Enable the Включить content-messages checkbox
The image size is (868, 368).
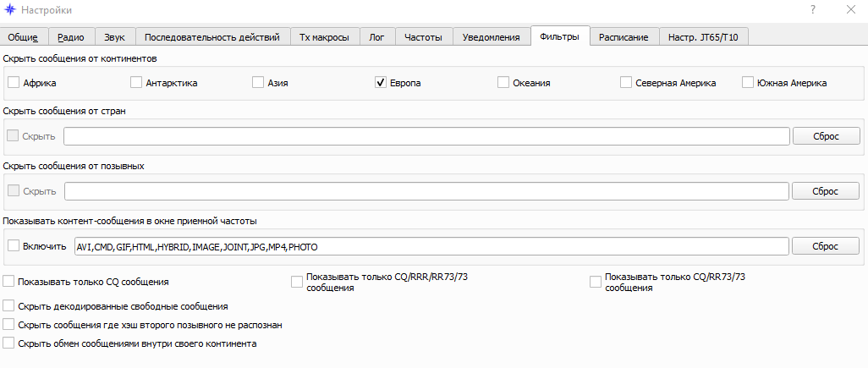tap(14, 245)
